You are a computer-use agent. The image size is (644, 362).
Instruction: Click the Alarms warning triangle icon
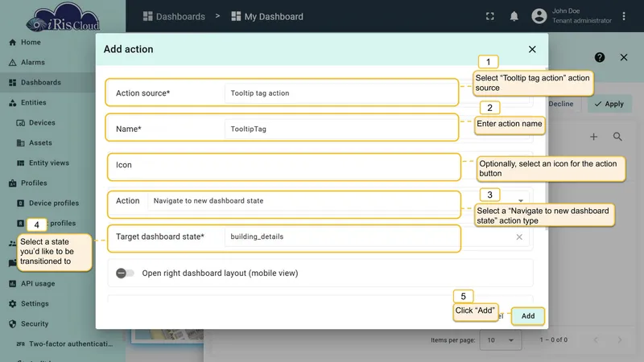pos(13,63)
